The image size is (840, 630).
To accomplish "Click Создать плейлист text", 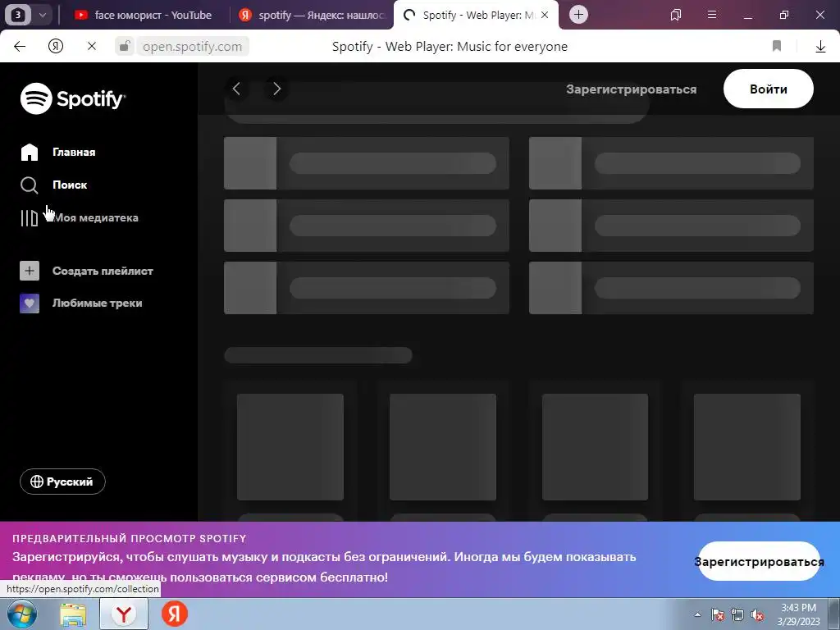I will pos(103,271).
